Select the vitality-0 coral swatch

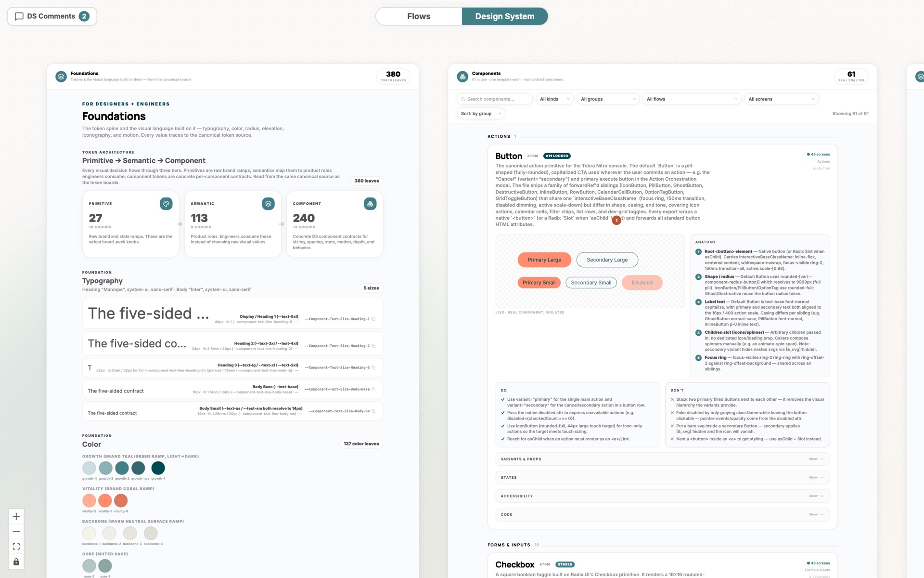pos(121,500)
